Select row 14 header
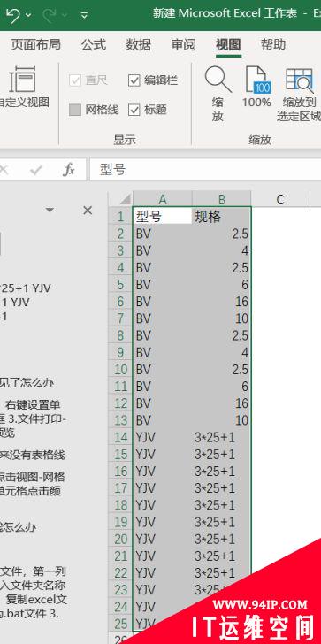Viewport: 321px width, 644px height. point(120,437)
